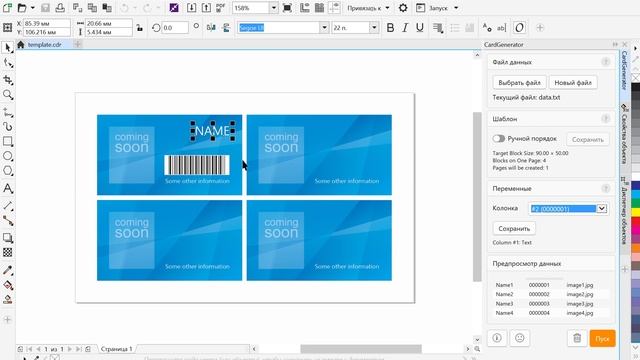Expand the font size dropdown
The image size is (640, 360).
374,28
